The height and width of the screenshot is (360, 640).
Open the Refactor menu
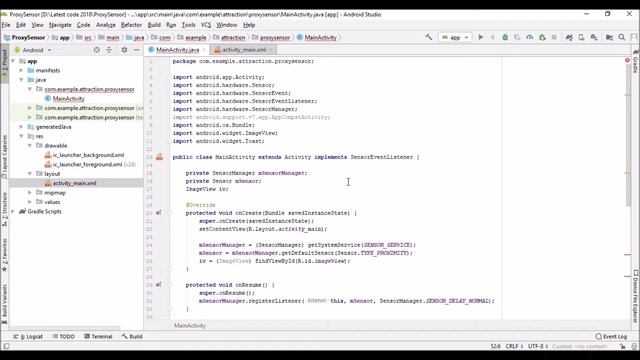(131, 25)
